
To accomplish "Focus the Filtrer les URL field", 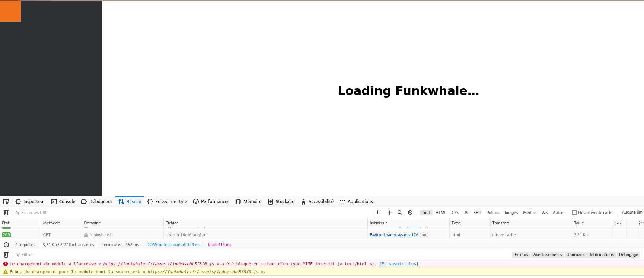I will [x=194, y=213].
